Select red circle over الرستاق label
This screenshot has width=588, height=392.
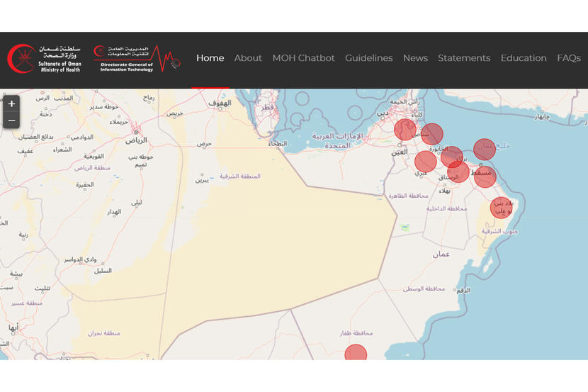pyautogui.click(x=458, y=172)
